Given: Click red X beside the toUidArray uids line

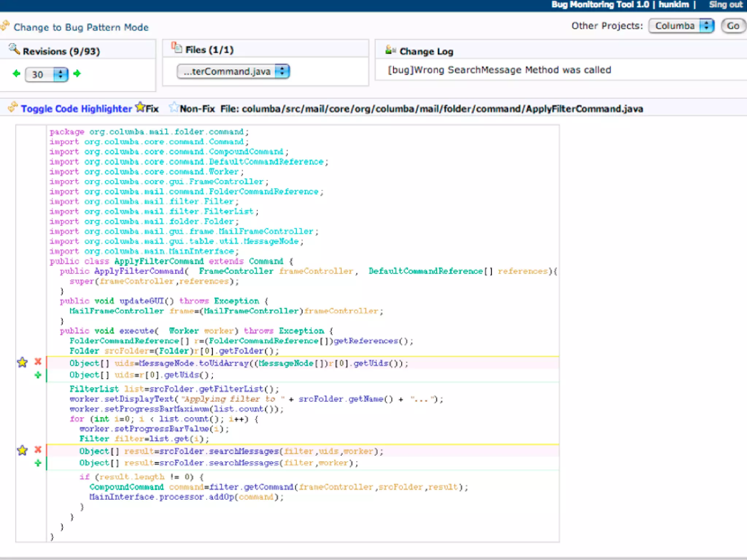Looking at the screenshot, I should tap(38, 362).
